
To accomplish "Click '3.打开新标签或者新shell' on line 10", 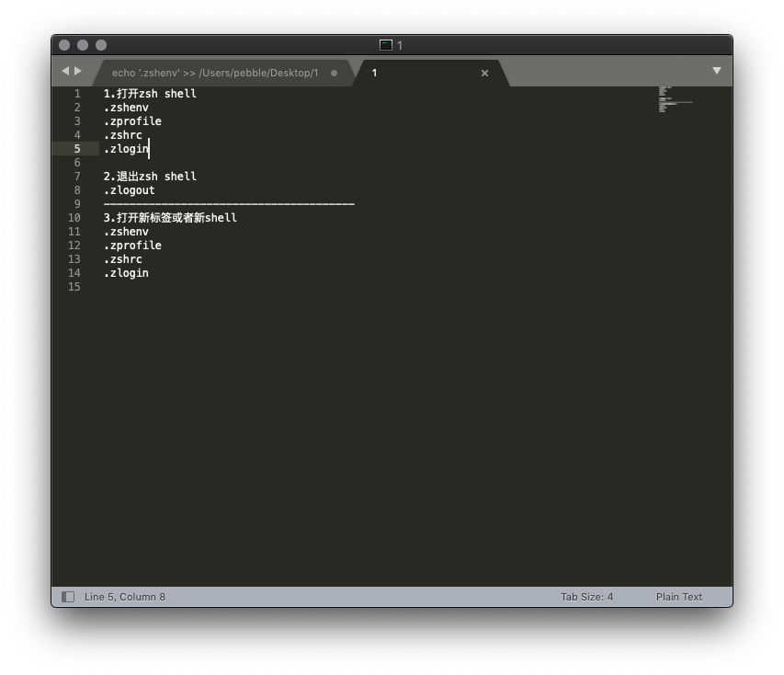I will 170,218.
